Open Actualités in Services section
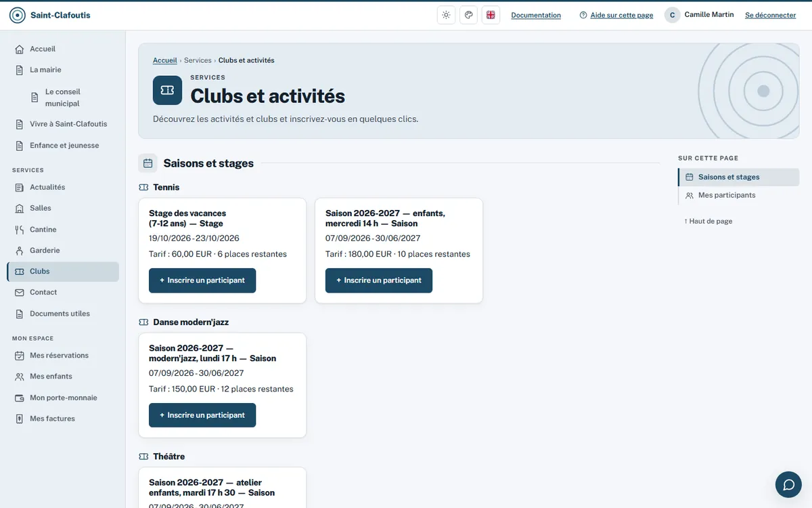Viewport: 812px width, 508px height. (63, 187)
